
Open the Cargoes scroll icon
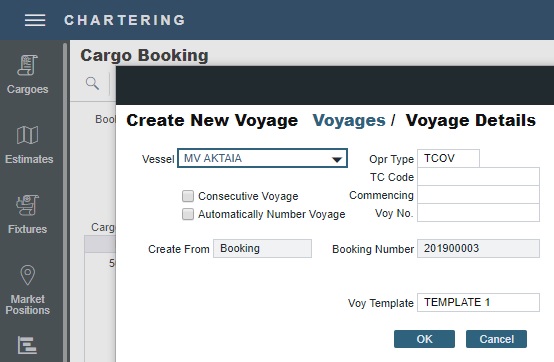[x=28, y=65]
